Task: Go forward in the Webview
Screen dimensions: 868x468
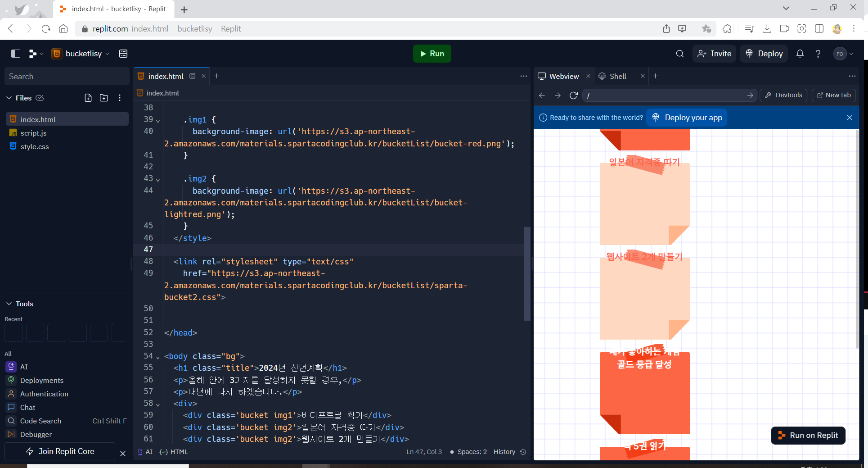Action: point(558,95)
